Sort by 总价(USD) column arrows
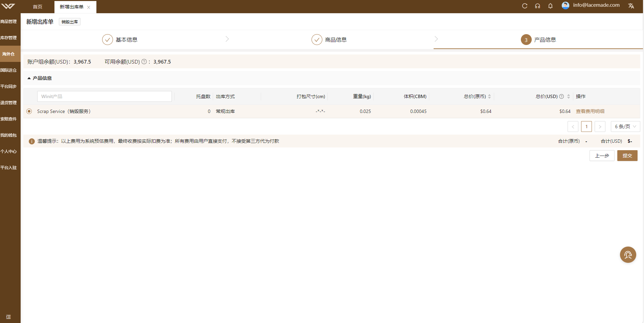The image size is (644, 323). pyautogui.click(x=569, y=96)
